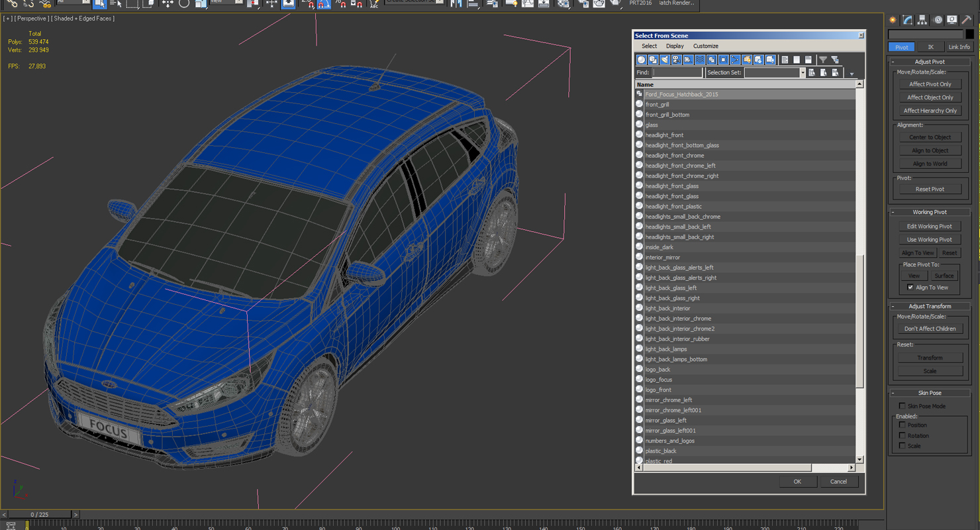Click the Use Working Pivot button
The width and height of the screenshot is (980, 530).
click(x=930, y=239)
